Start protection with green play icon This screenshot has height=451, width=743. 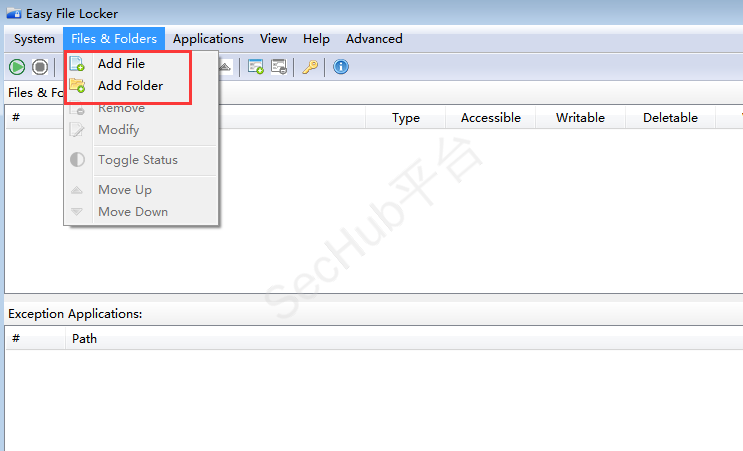(x=17, y=67)
